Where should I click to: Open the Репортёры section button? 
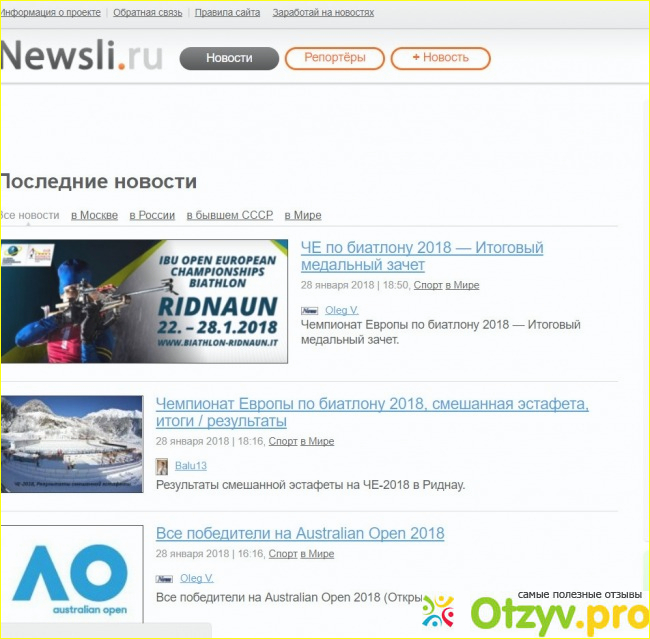[334, 58]
